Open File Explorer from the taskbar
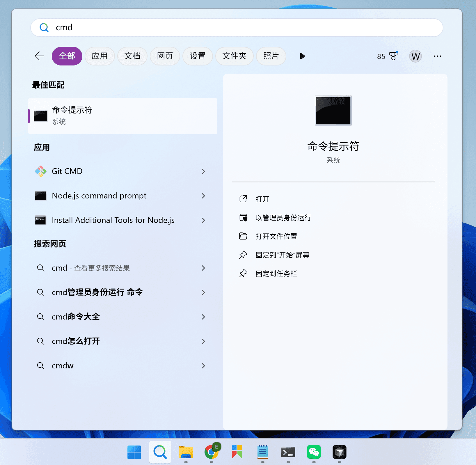Screen dimensions: 476x465 [x=186, y=452]
